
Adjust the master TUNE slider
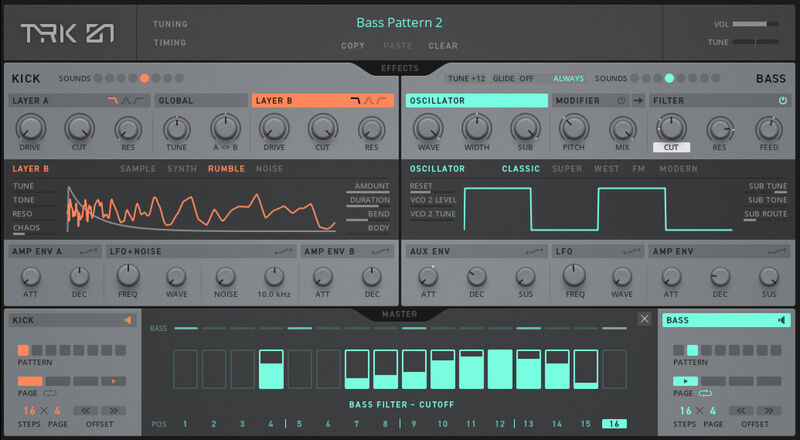pyautogui.click(x=756, y=42)
